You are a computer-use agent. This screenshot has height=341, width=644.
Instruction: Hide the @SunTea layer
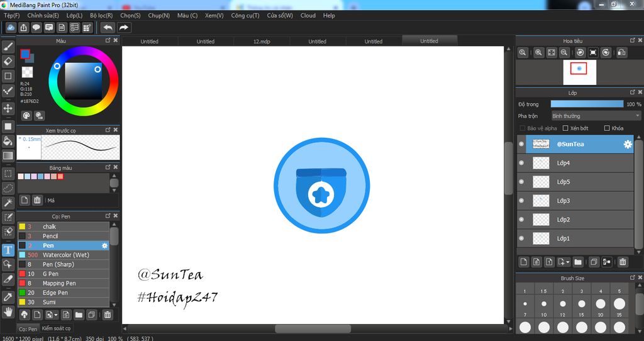[x=521, y=144]
